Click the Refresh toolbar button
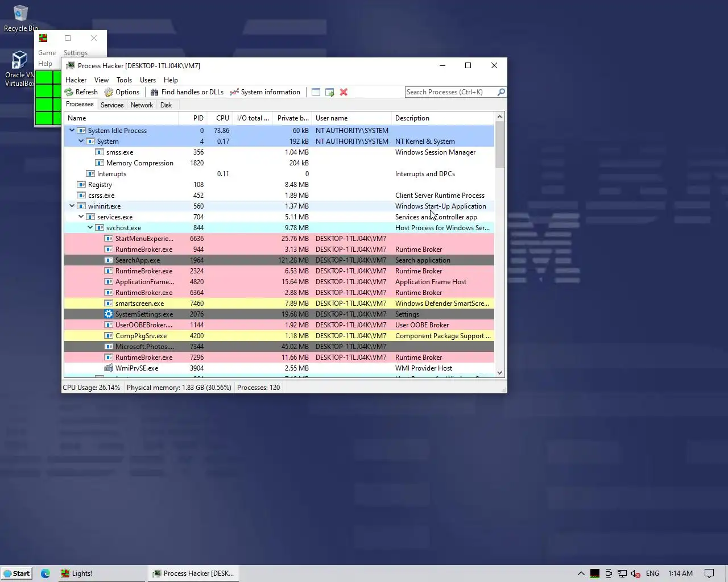This screenshot has height=582, width=728. [81, 92]
